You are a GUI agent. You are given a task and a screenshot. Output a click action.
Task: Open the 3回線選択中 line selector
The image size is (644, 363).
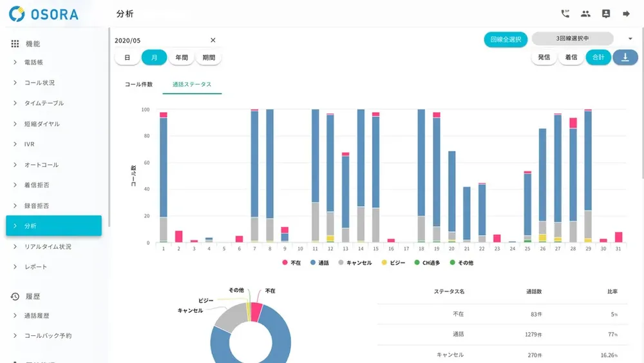coord(573,38)
